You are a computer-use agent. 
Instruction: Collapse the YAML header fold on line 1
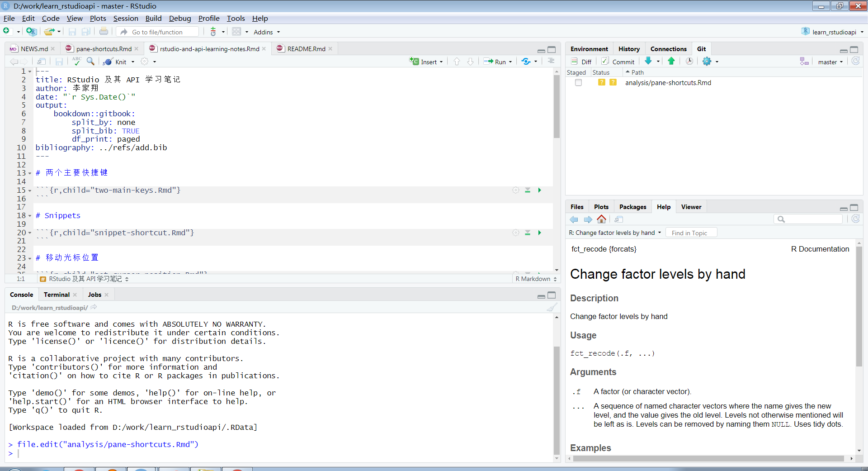tap(30, 71)
